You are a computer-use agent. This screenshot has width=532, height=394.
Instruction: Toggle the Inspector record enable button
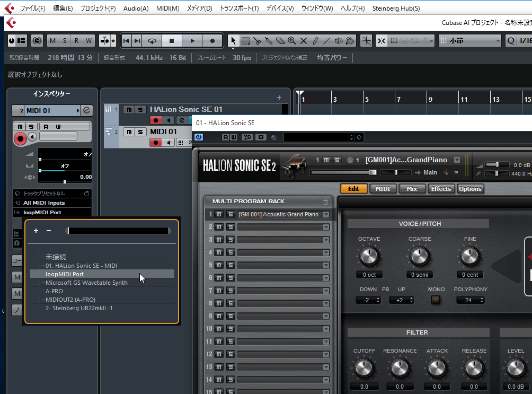(20, 138)
